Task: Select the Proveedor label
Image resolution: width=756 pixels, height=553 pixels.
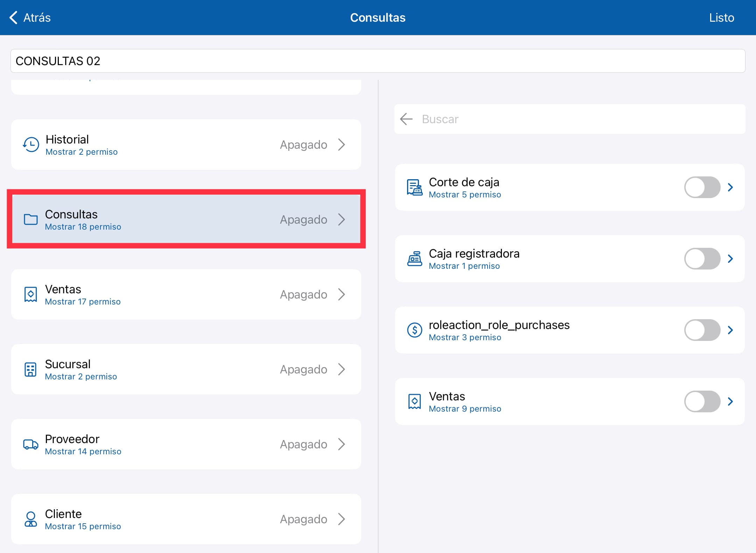Action: (72, 439)
